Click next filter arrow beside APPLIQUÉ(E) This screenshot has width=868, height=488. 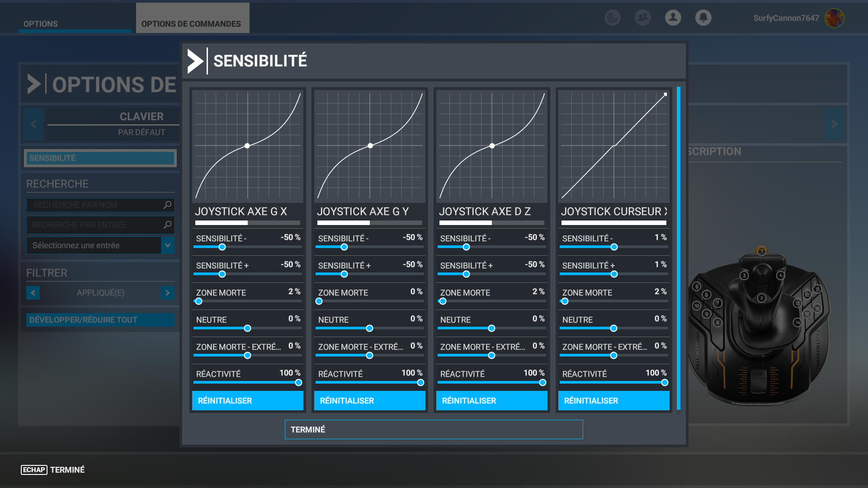(x=167, y=293)
